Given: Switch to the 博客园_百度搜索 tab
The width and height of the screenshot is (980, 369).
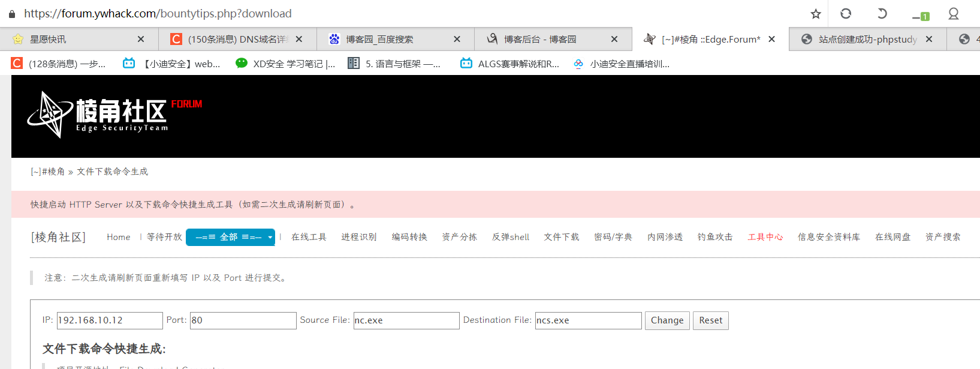Looking at the screenshot, I should (395, 39).
